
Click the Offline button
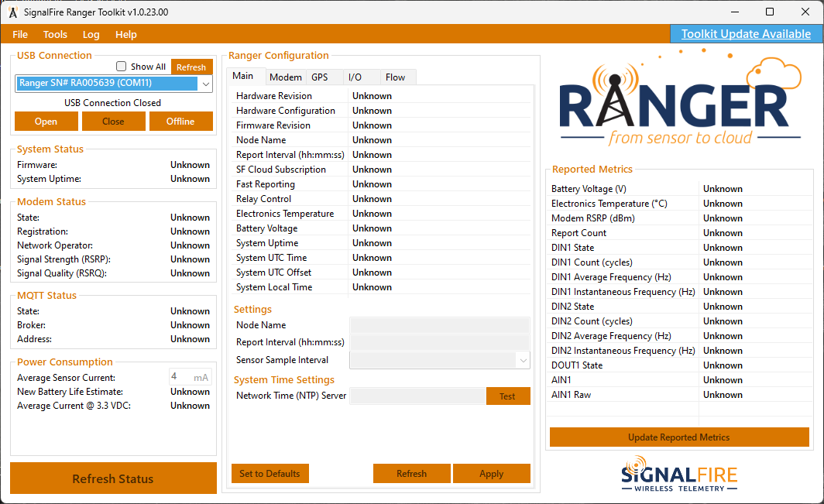pyautogui.click(x=180, y=121)
